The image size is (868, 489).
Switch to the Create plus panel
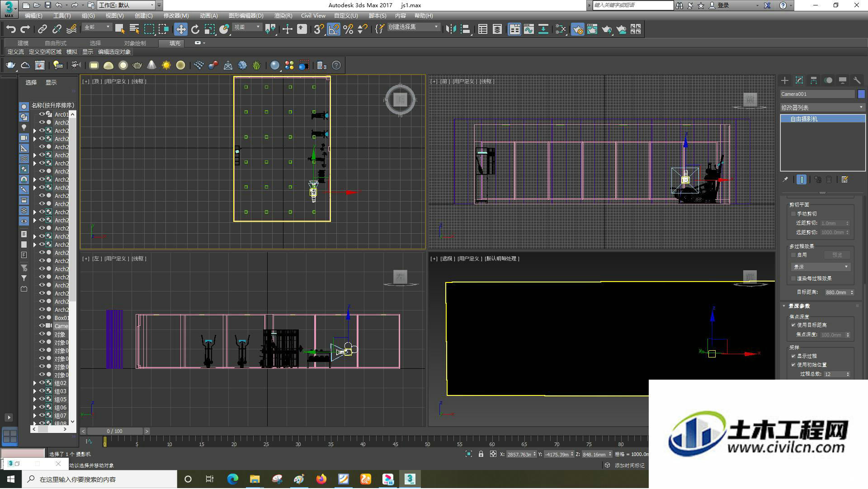(x=785, y=80)
